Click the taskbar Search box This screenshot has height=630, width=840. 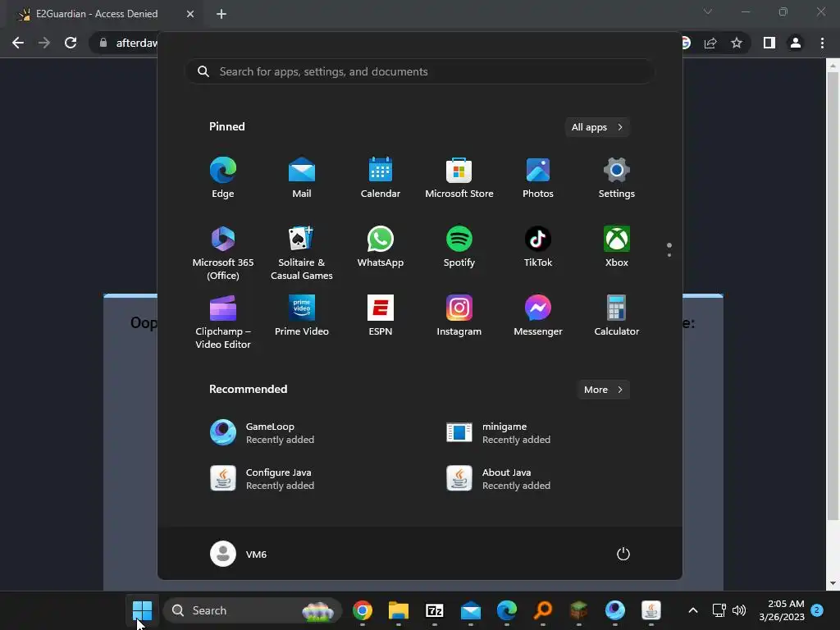click(x=253, y=610)
